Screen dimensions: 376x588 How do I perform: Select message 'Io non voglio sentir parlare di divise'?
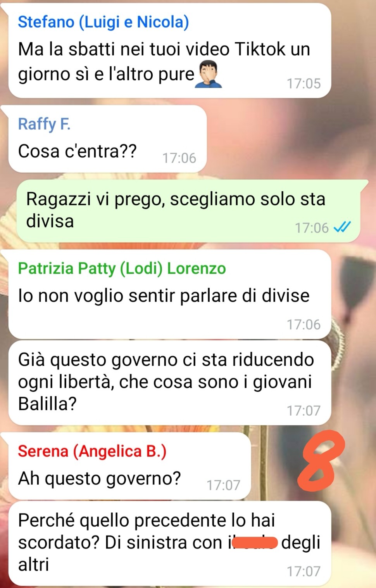[170, 294]
